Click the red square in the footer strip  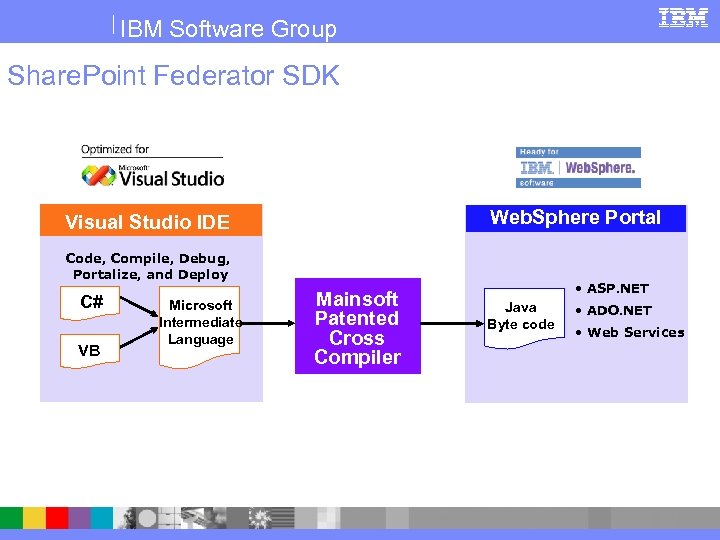pyautogui.click(x=57, y=518)
